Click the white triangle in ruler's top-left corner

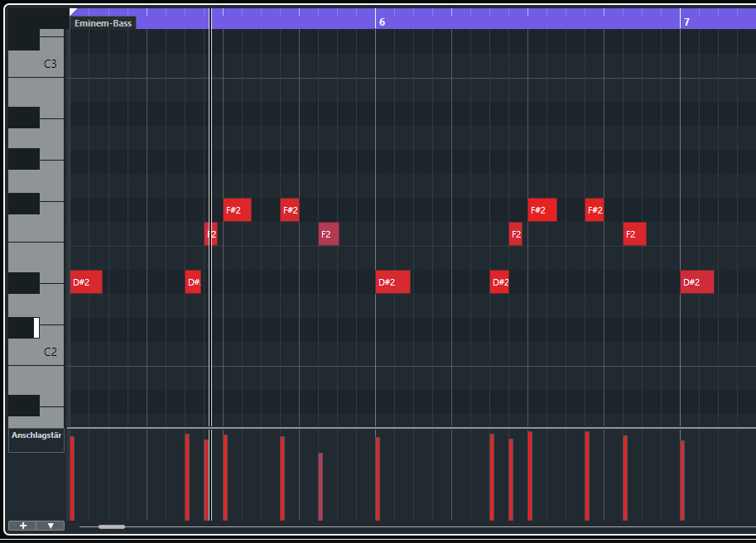point(73,12)
